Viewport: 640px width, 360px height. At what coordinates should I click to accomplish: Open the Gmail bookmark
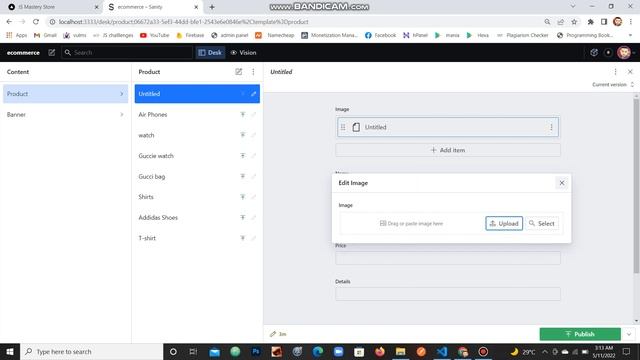click(45, 36)
